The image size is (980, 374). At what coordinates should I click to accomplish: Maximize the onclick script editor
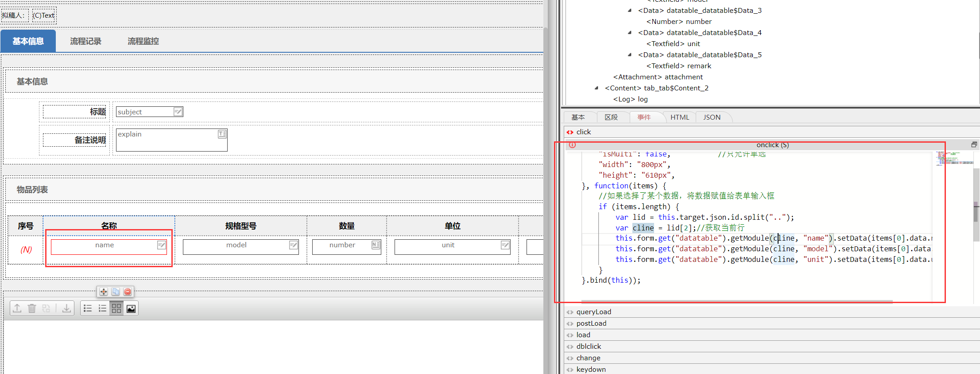click(974, 144)
